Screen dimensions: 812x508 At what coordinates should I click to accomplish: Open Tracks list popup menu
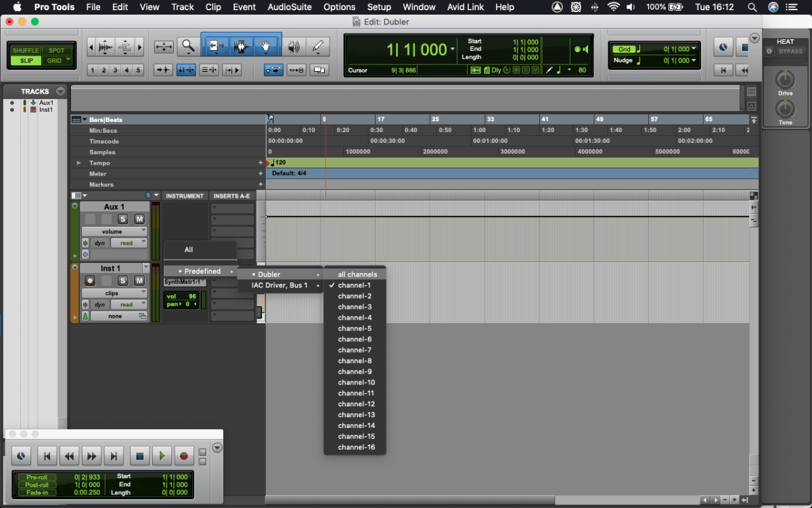click(61, 91)
